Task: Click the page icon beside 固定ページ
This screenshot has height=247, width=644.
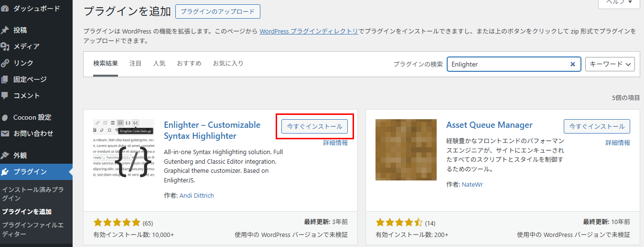Action: (5, 79)
